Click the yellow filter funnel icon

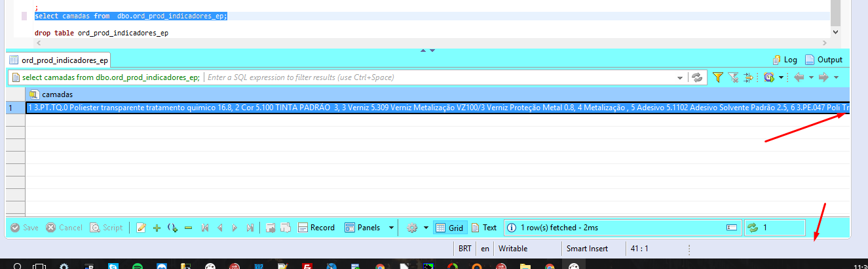(717, 77)
